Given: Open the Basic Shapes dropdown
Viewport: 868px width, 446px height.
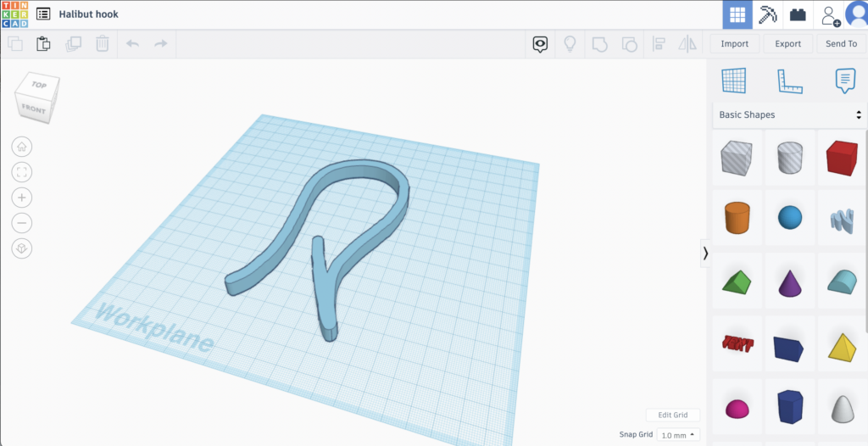Looking at the screenshot, I should pyautogui.click(x=790, y=114).
